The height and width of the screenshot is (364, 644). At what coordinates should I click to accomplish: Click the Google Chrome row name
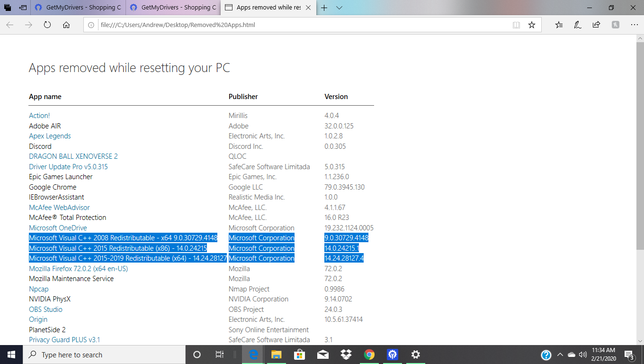[x=53, y=187]
